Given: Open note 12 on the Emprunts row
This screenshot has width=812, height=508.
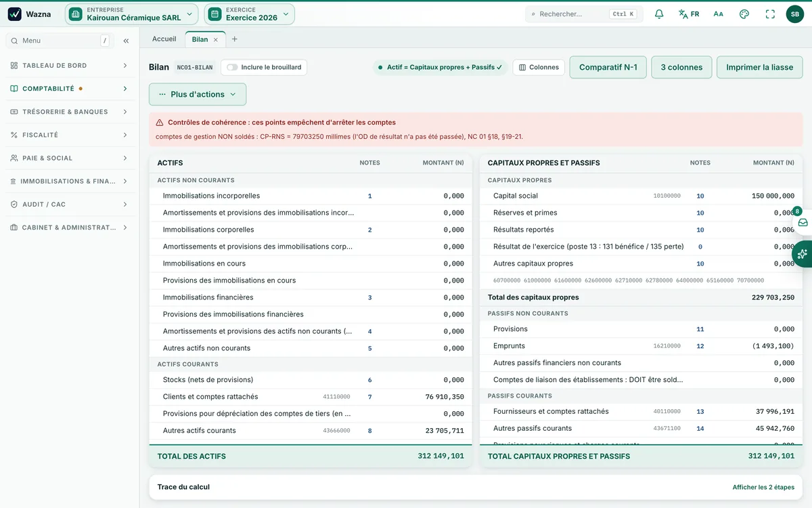Looking at the screenshot, I should 700,346.
